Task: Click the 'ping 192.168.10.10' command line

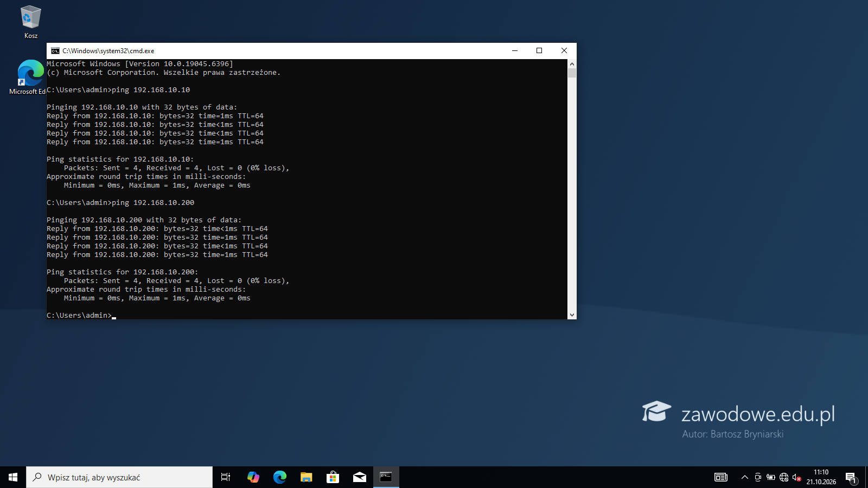Action: click(x=118, y=90)
